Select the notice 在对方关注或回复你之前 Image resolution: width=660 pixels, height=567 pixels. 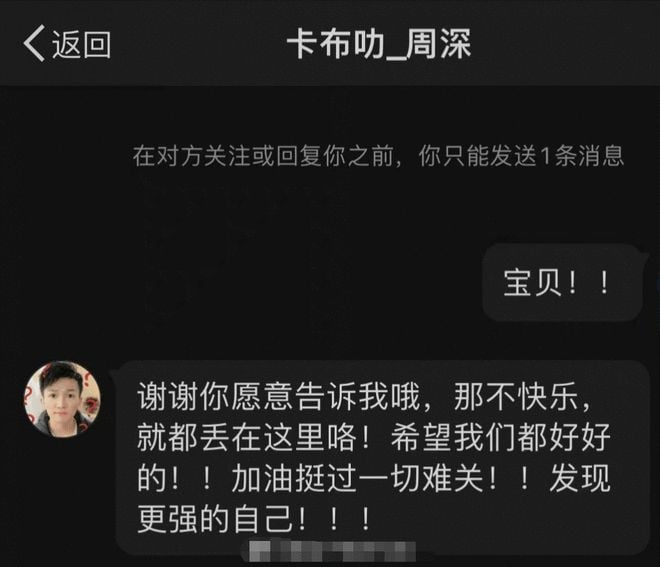(x=263, y=156)
